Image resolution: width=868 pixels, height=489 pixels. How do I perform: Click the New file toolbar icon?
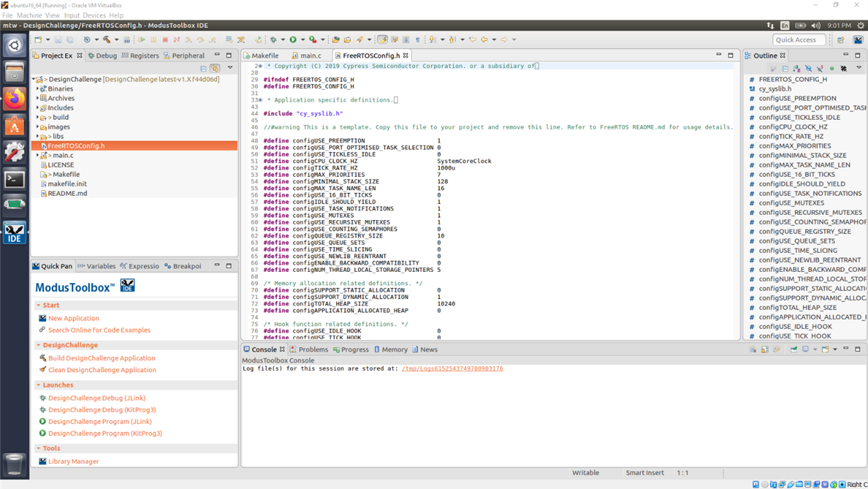pos(38,40)
